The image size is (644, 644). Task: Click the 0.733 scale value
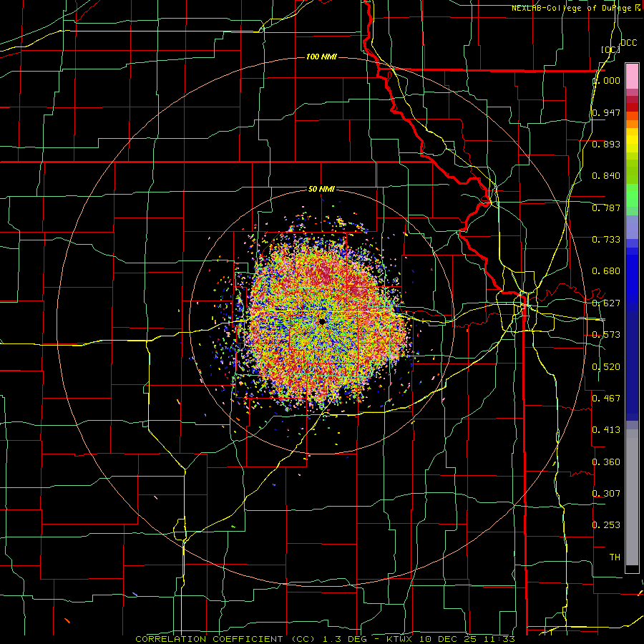(606, 240)
